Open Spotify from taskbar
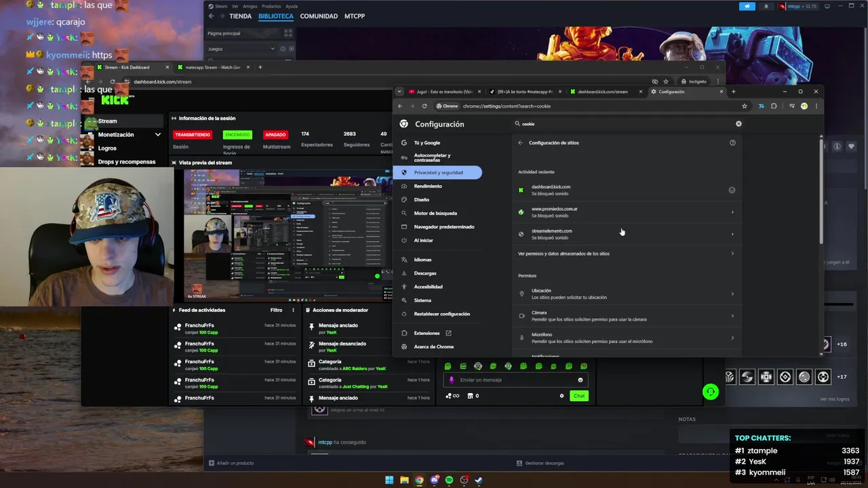The height and width of the screenshot is (488, 868). point(449,481)
